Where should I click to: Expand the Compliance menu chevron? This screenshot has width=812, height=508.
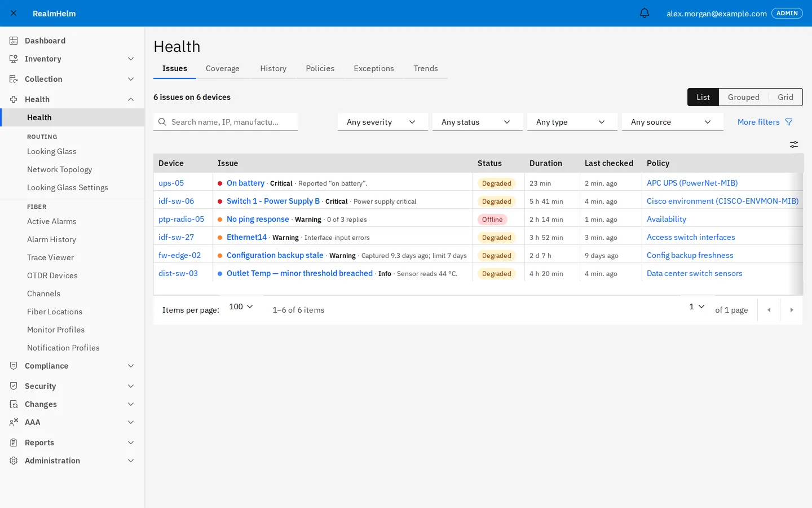coord(131,366)
